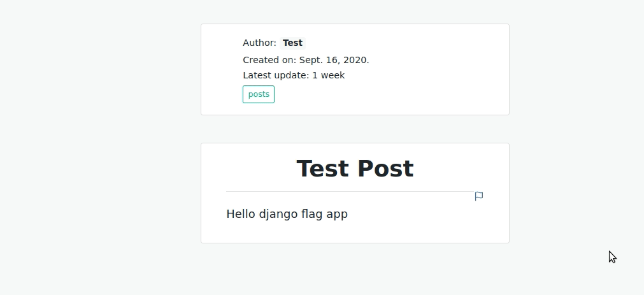Click the 1 week update value
The image size is (644, 295).
[x=328, y=76]
